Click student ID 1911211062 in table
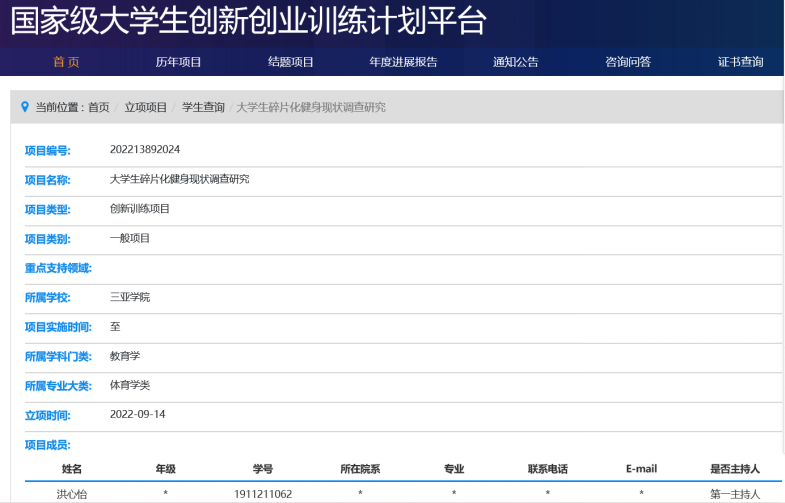This screenshot has width=785, height=503. coord(263,494)
